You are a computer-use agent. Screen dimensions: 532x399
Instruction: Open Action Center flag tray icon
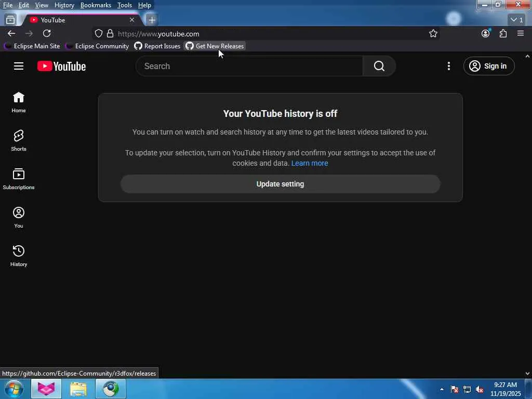click(x=454, y=389)
